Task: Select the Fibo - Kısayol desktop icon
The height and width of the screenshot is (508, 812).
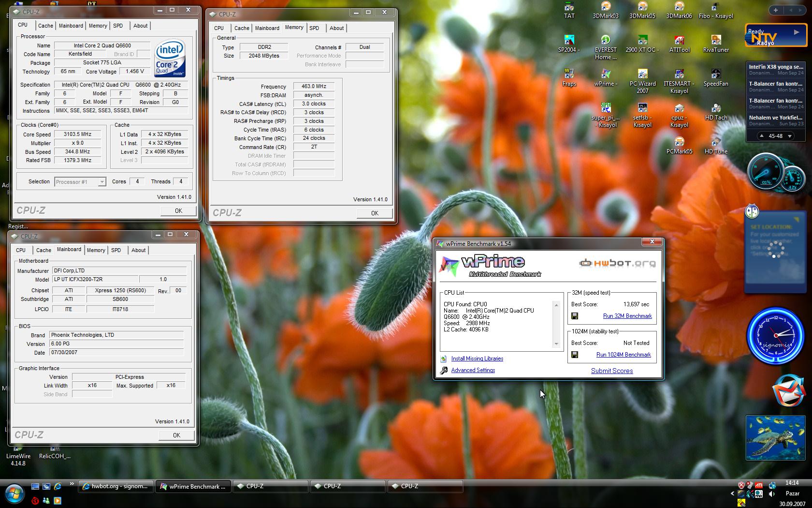Action: pyautogui.click(x=716, y=10)
